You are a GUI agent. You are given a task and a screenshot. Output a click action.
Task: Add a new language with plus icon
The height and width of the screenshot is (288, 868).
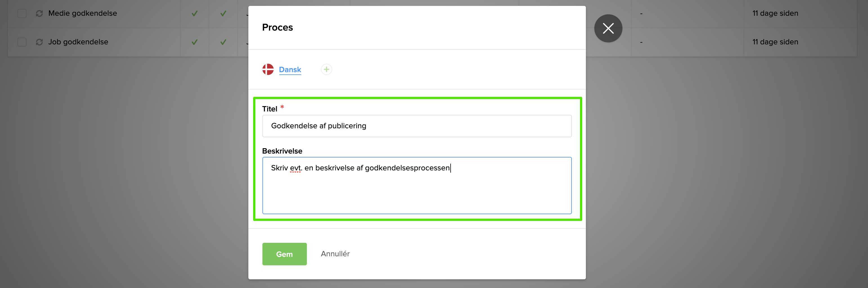pos(326,69)
